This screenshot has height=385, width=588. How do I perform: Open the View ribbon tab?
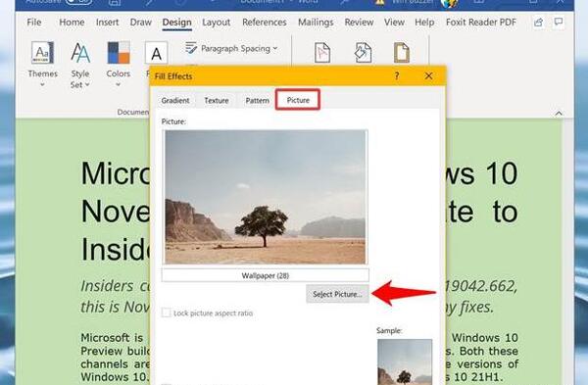394,23
